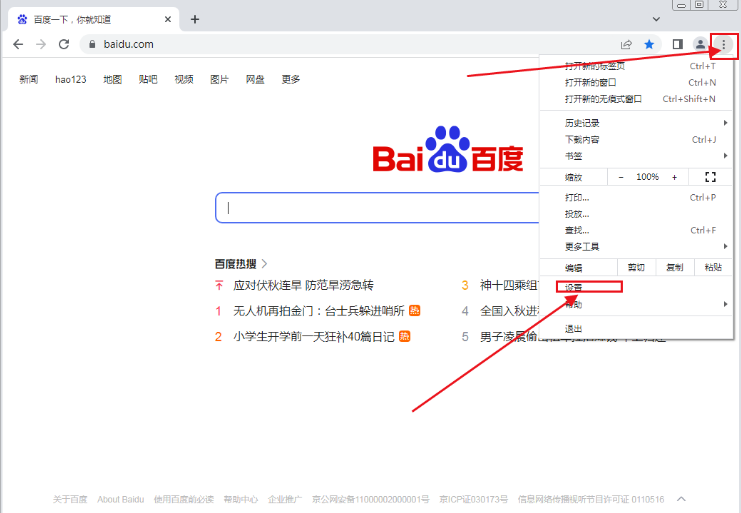
Task: Select 打开新的窗口 menu item
Action: (x=637, y=83)
